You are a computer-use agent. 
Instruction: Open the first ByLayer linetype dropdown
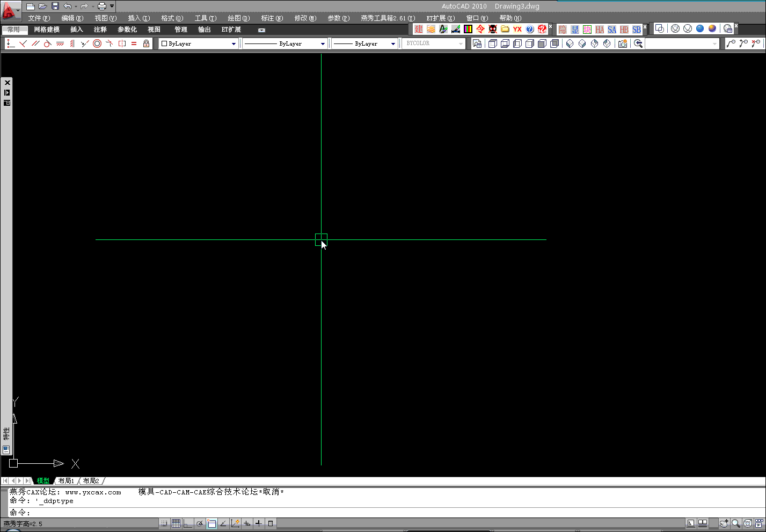(284, 43)
